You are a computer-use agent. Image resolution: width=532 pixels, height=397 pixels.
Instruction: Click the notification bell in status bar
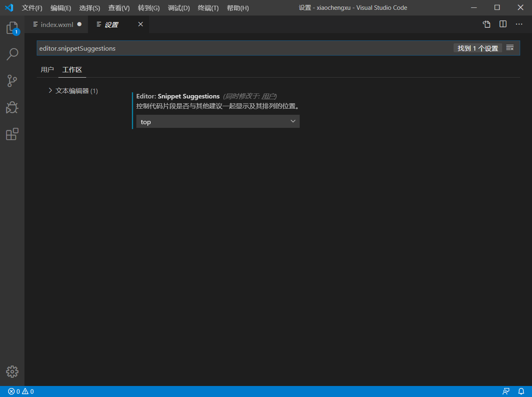pos(521,391)
